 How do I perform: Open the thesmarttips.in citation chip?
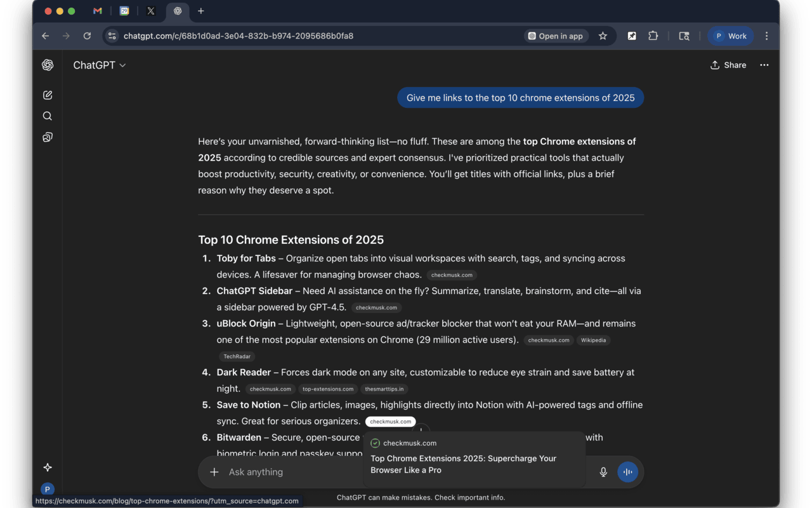(384, 389)
